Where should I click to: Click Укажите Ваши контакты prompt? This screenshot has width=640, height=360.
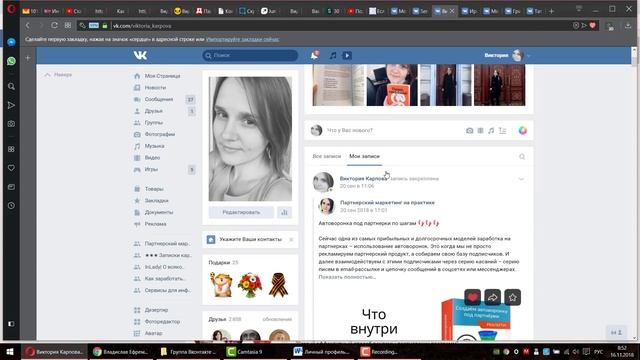tap(250, 240)
